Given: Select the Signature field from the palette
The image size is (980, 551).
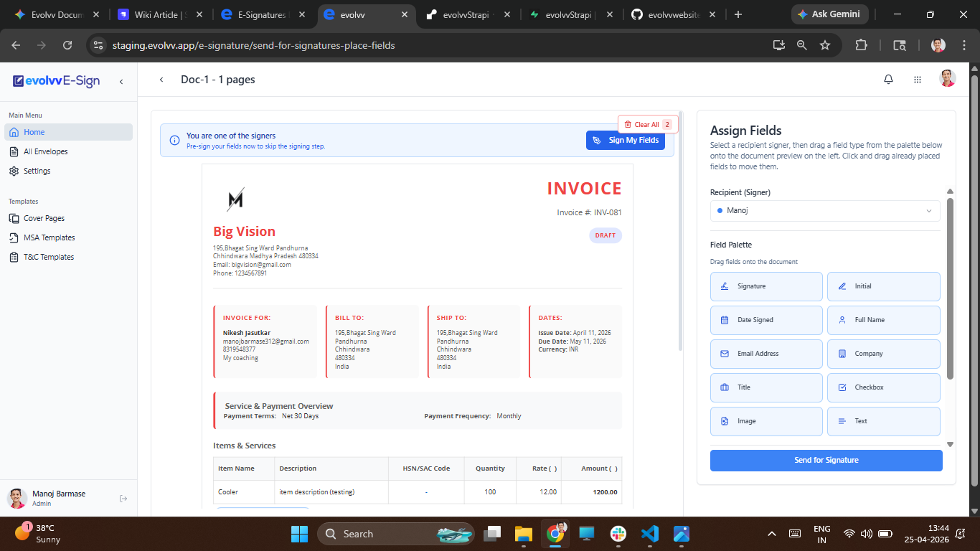Looking at the screenshot, I should pos(766,286).
